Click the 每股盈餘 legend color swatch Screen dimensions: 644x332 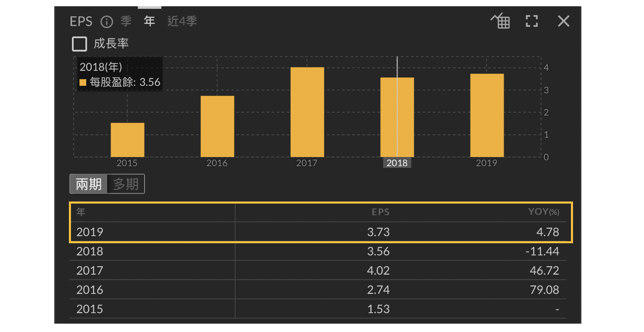[83, 82]
